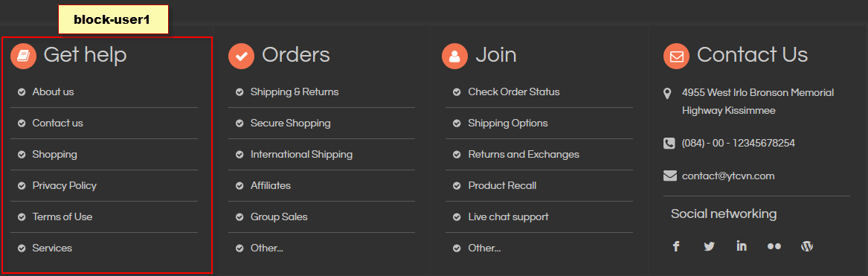This screenshot has width=868, height=276.
Task: Click the LinkedIn social icon
Action: [x=742, y=246]
